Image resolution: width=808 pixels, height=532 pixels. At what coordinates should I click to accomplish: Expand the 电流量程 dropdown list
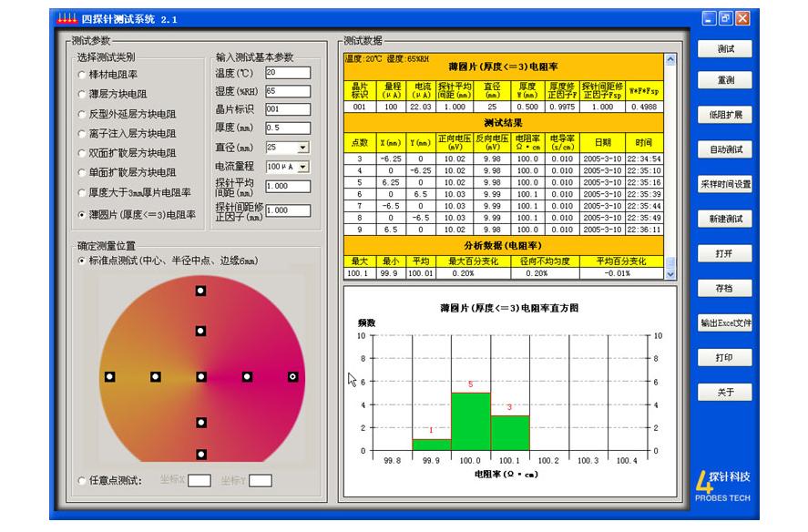(303, 167)
